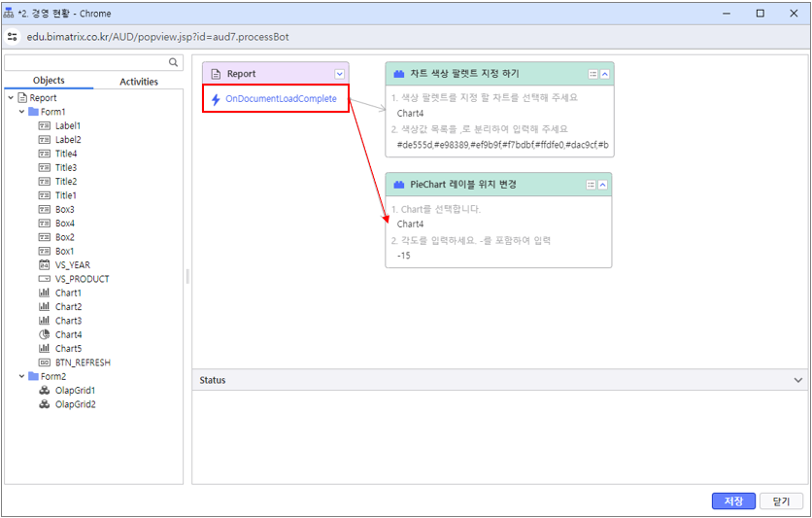
Task: Click the Status panel header label
Action: pos(213,380)
